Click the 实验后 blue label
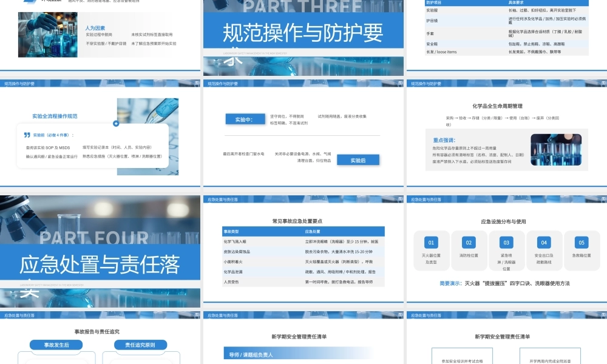 [358, 160]
